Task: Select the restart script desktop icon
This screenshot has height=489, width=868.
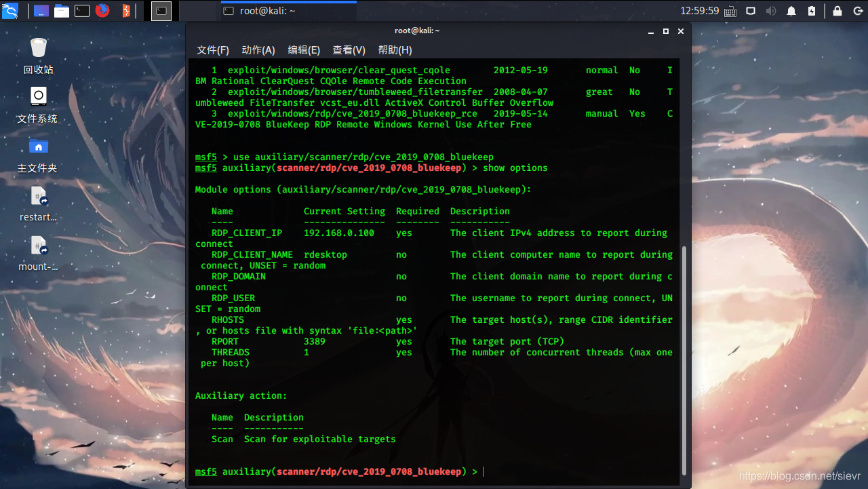Action: 39,203
